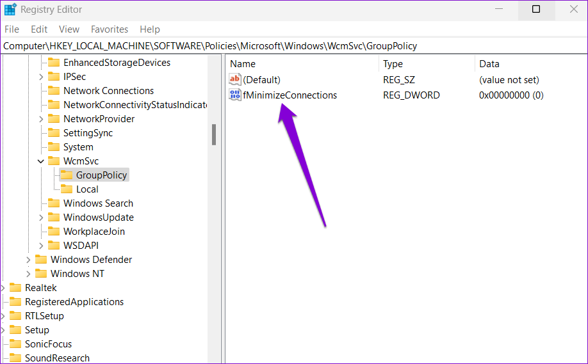The height and width of the screenshot is (364, 588).
Task: Click the NetworkProvider folder icon
Action: tap(54, 119)
